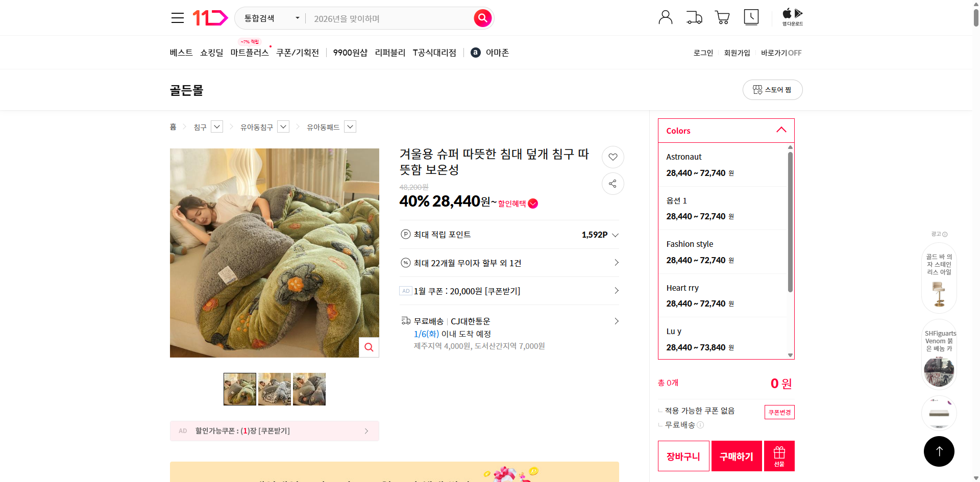Image resolution: width=980 pixels, height=482 pixels.
Task: View recently seen items via clock icon
Action: [751, 17]
